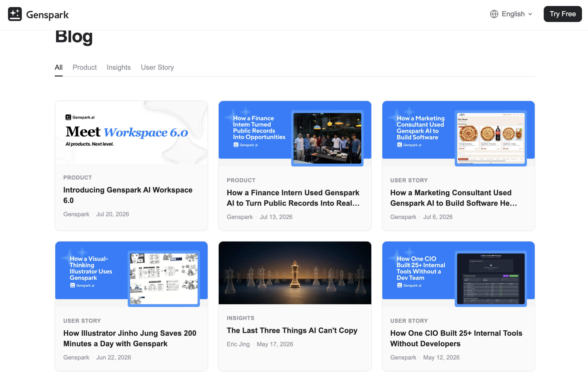Open 'How Illustrator Jinho Jung Saves' article
The image size is (588, 372).
(x=130, y=338)
